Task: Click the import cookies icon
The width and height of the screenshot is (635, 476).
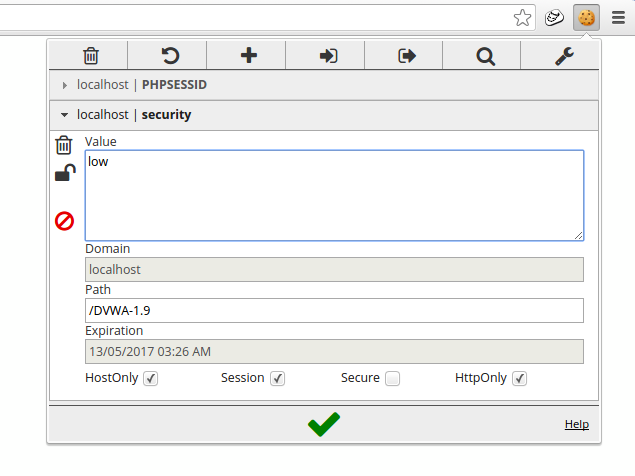Action: 327,56
